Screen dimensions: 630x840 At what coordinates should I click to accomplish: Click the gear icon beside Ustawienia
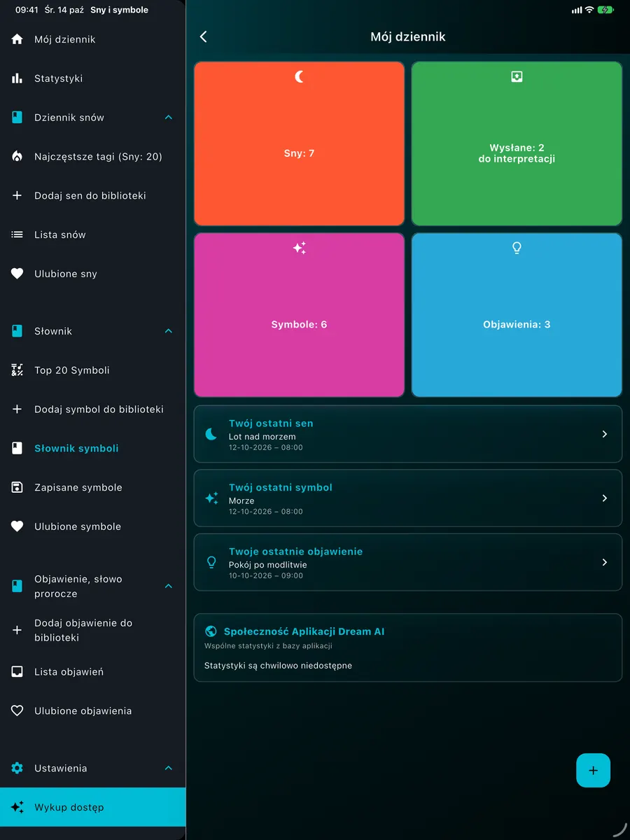click(x=17, y=769)
